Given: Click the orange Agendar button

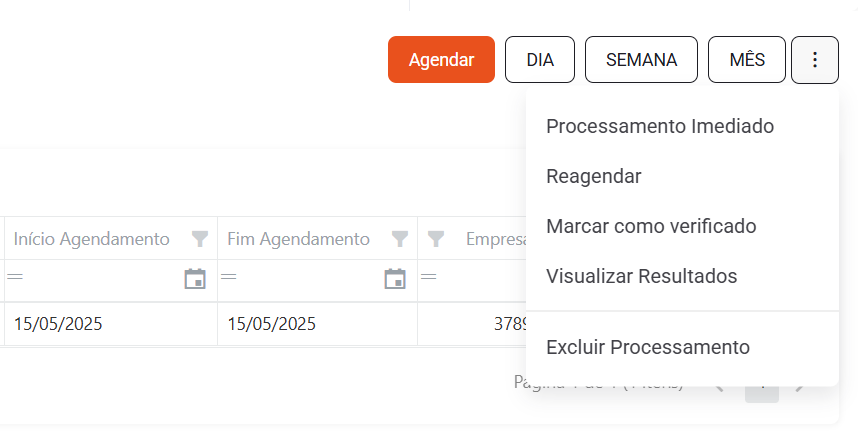Looking at the screenshot, I should (x=442, y=60).
